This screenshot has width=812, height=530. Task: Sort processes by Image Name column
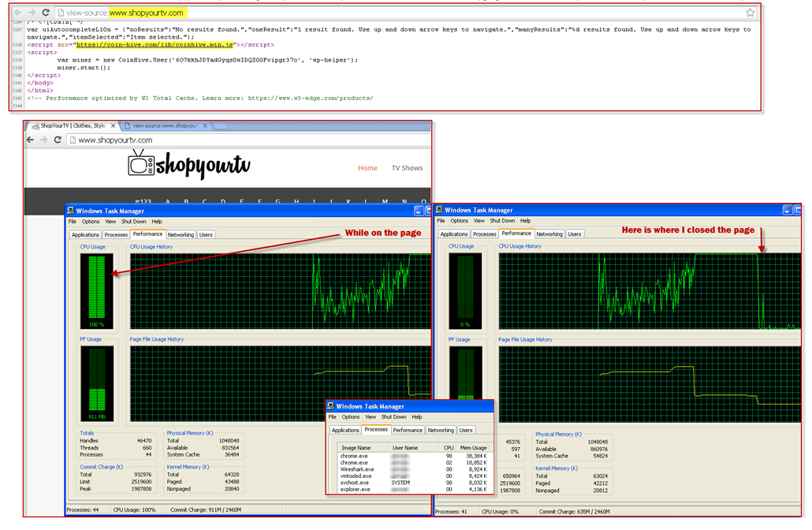coord(363,448)
